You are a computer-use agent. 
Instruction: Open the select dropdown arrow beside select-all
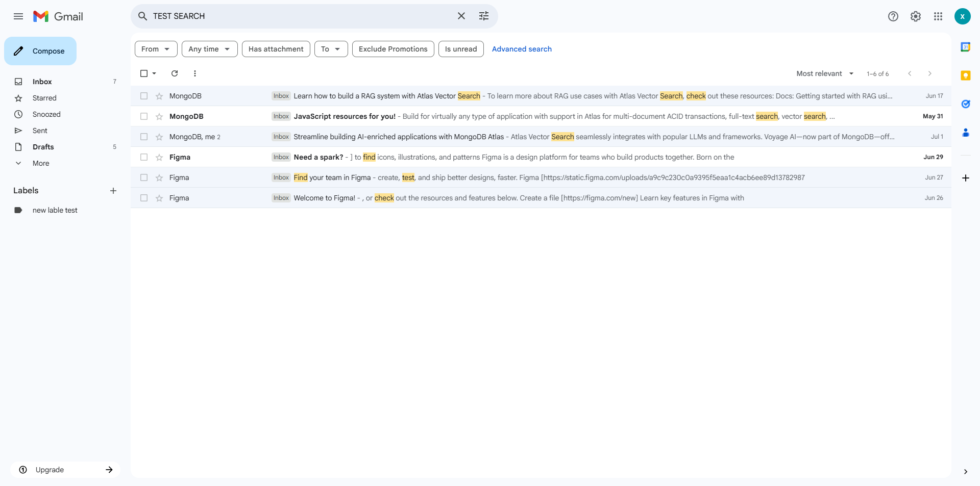click(154, 73)
